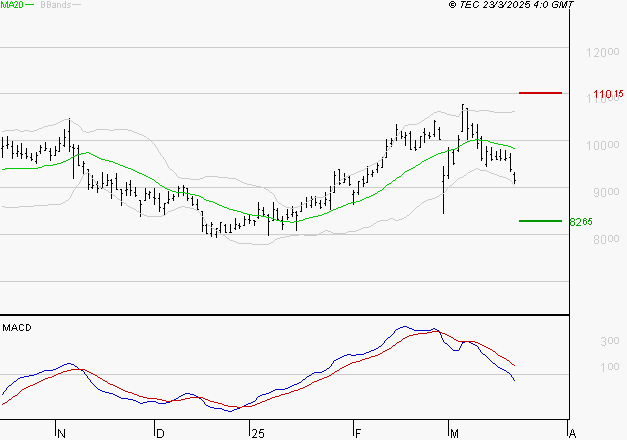Click the 25 year marker on time axis
This screenshot has width=627, height=440.
click(258, 433)
